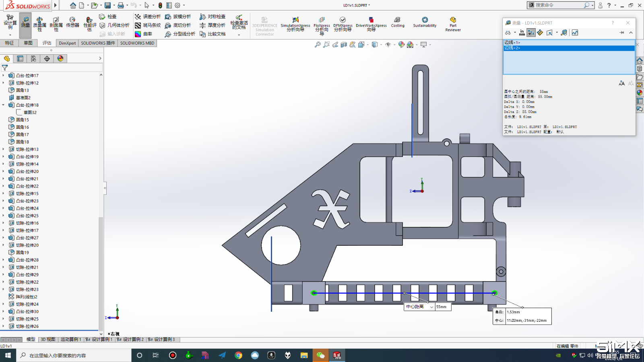Open 比较文档 compare documents
Image resolution: width=644 pixels, height=362 pixels.
point(213,34)
